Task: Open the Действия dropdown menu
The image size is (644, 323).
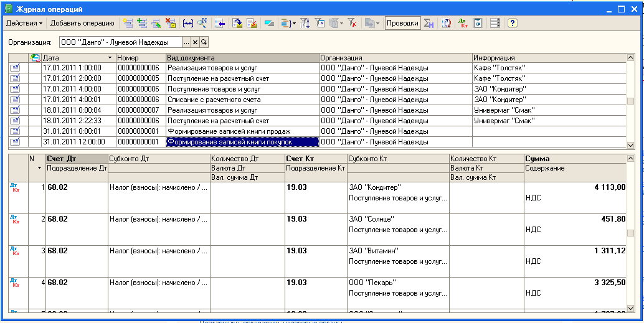Action: point(24,23)
